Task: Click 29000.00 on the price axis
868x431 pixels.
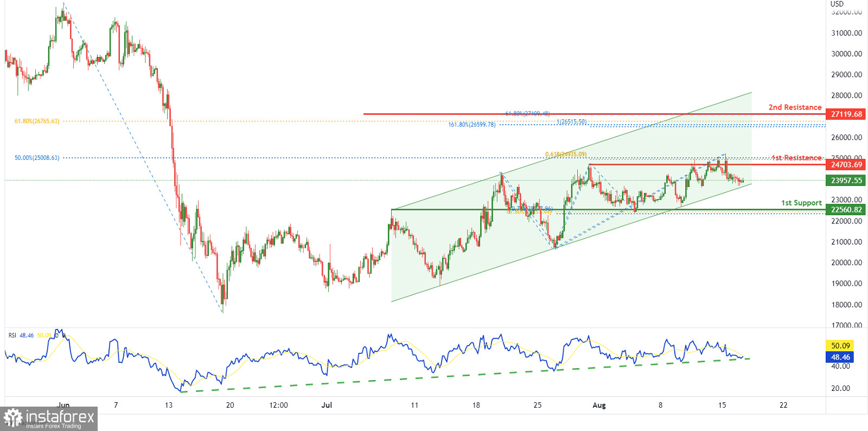Action: click(x=846, y=75)
